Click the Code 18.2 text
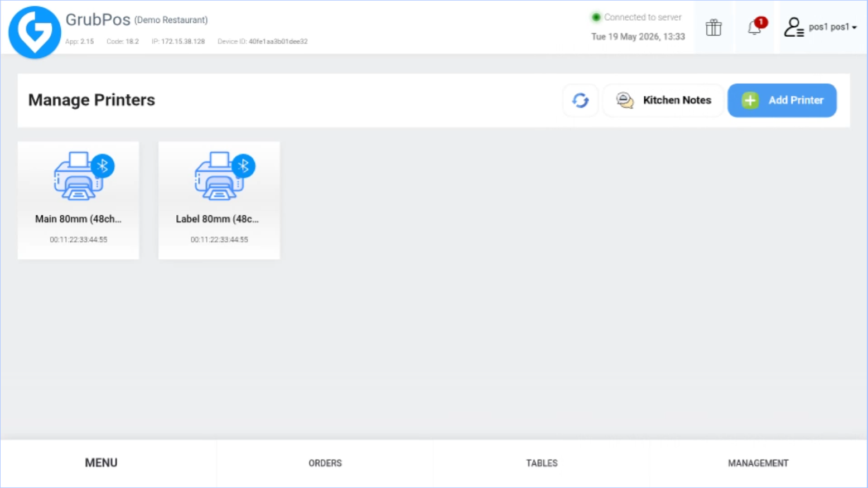The height and width of the screenshot is (488, 868). coord(123,41)
